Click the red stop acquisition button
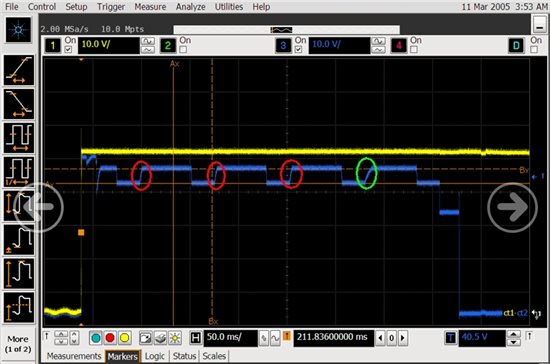The height and width of the screenshot is (364, 550). click(110, 338)
